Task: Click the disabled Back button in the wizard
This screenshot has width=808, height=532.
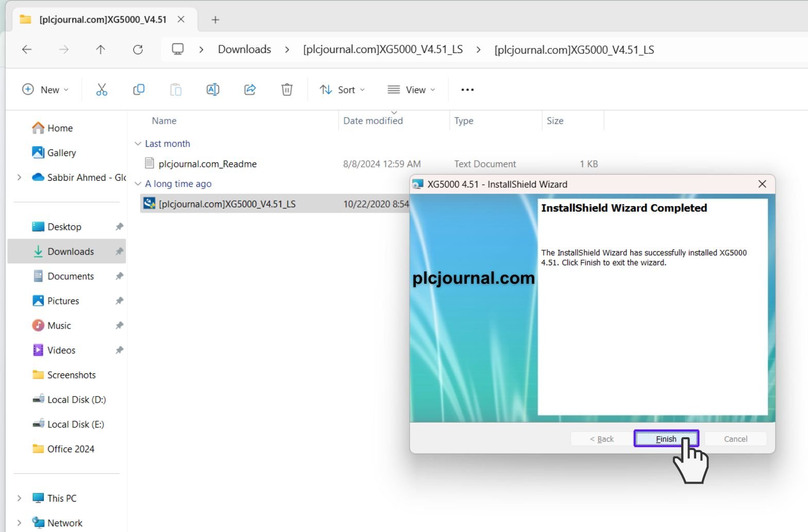Action: point(601,439)
